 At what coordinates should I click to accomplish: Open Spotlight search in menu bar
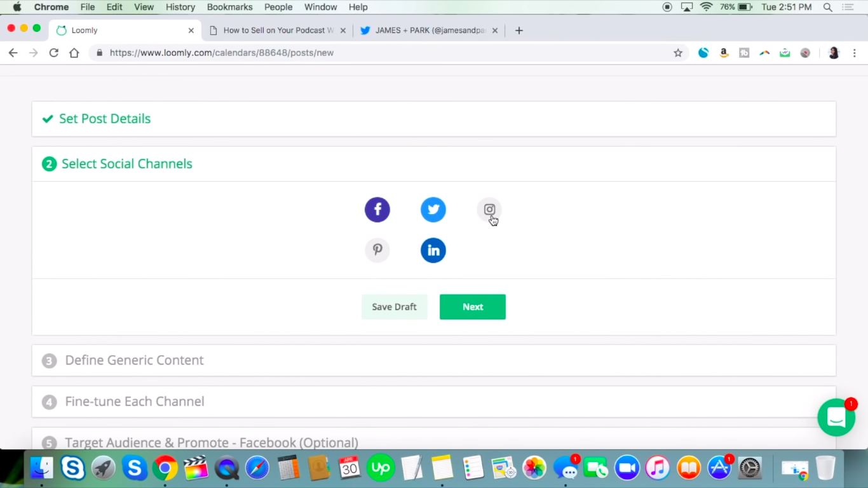[828, 7]
